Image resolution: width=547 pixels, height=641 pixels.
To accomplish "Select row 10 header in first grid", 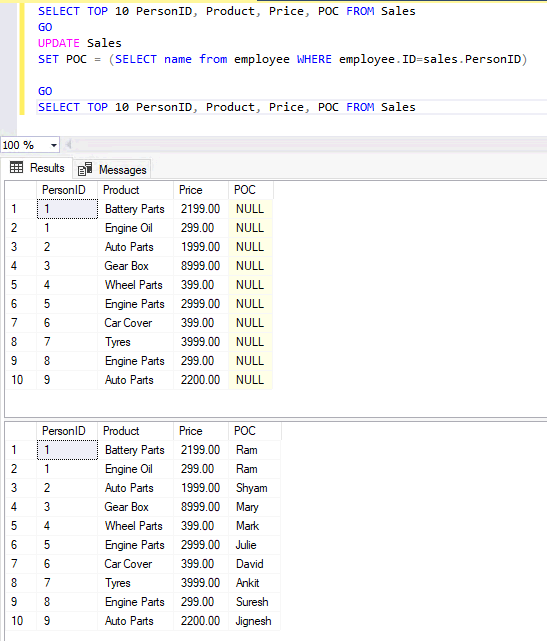I will (x=20, y=380).
